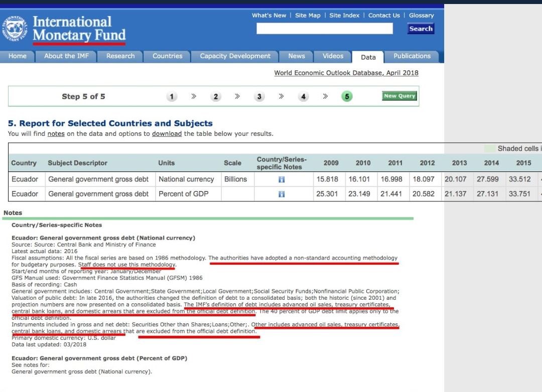Click the 2010 column header
Image resolution: width=542 pixels, height=392 pixels.
click(x=363, y=163)
